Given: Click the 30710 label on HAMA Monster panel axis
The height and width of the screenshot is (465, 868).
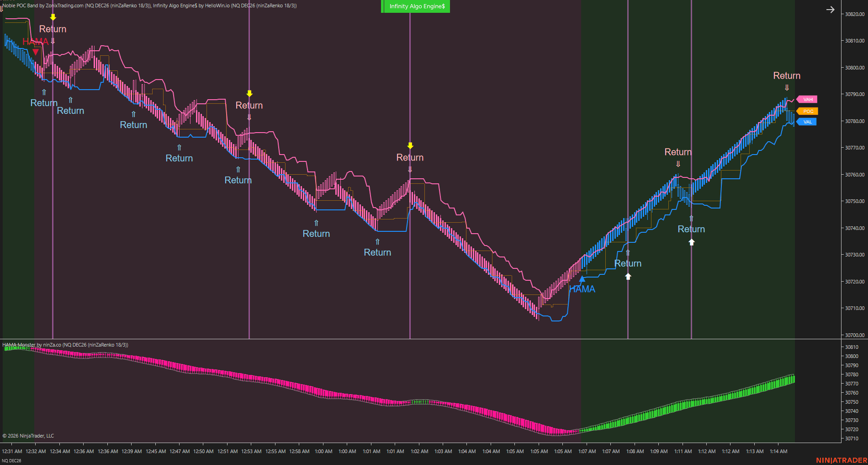Looking at the screenshot, I should pos(852,438).
